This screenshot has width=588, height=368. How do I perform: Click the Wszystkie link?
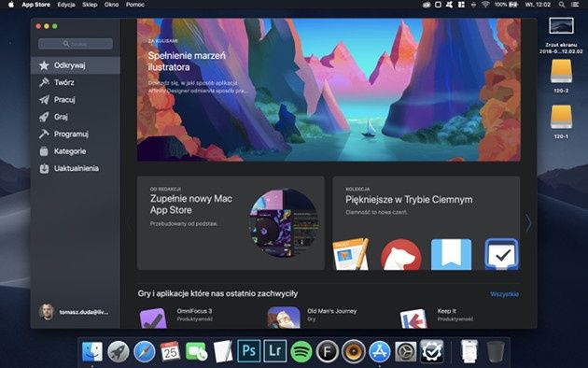click(x=504, y=294)
